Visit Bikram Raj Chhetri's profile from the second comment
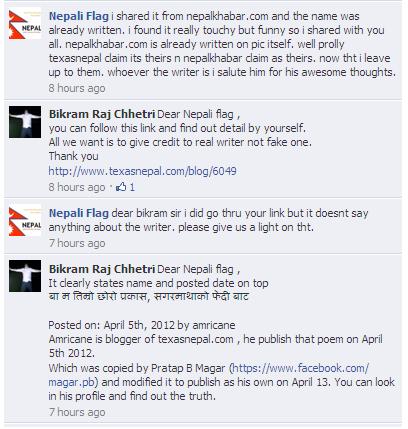The height and width of the screenshot is (429, 408). 102,114
